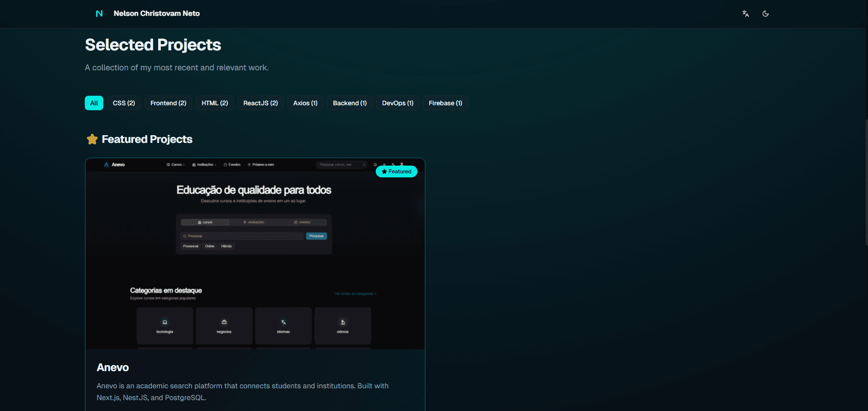Click the gold star beside Featured Projects
The width and height of the screenshot is (868, 411).
coord(92,139)
